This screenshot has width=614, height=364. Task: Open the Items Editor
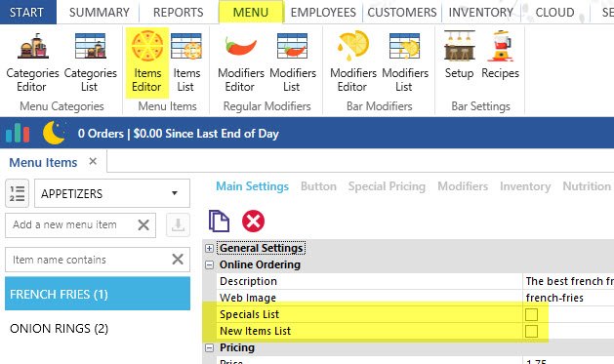pyautogui.click(x=147, y=62)
